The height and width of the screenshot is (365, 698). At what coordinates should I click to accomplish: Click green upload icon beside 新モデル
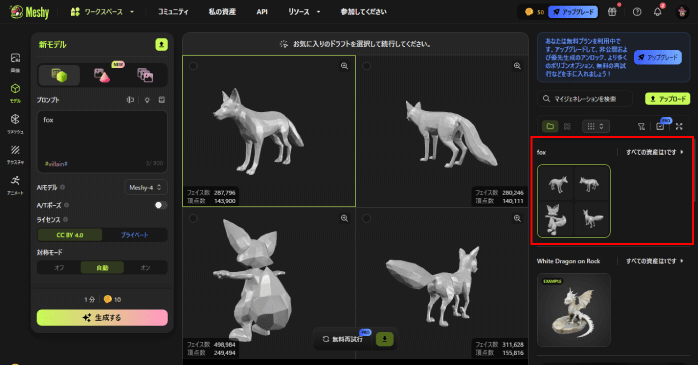coord(162,45)
